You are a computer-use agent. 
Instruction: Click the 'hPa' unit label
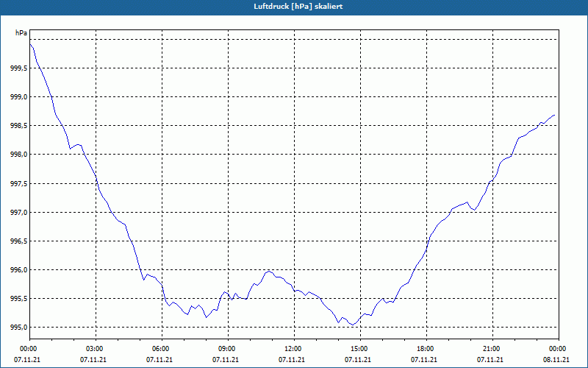[21, 33]
